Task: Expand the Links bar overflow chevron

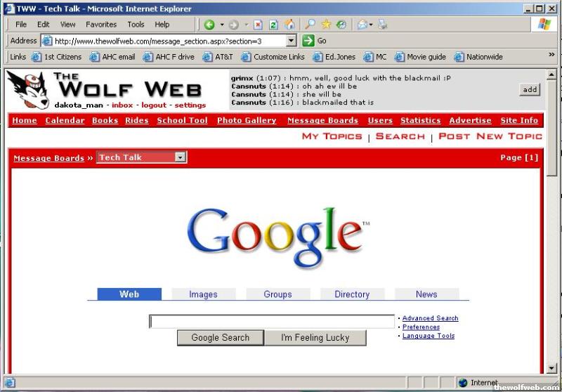Action: pyautogui.click(x=551, y=55)
